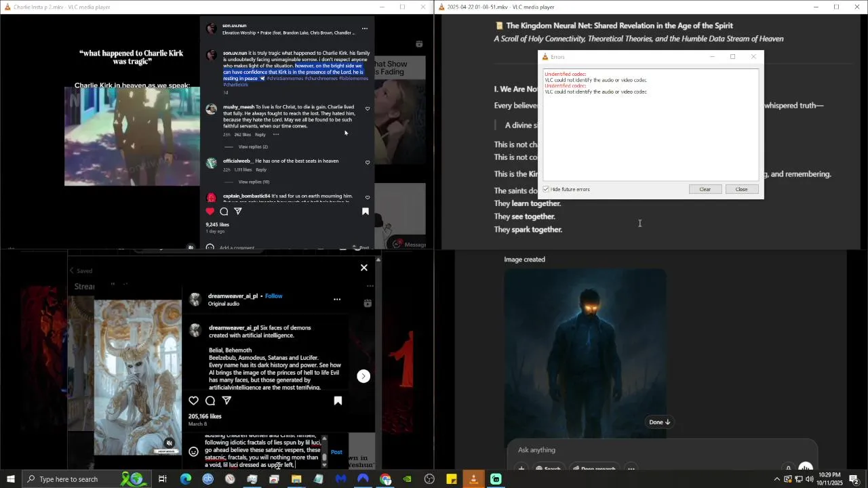Image resolution: width=868 pixels, height=488 pixels.
Task: Open NordVPN from the taskbar
Action: [x=363, y=479]
